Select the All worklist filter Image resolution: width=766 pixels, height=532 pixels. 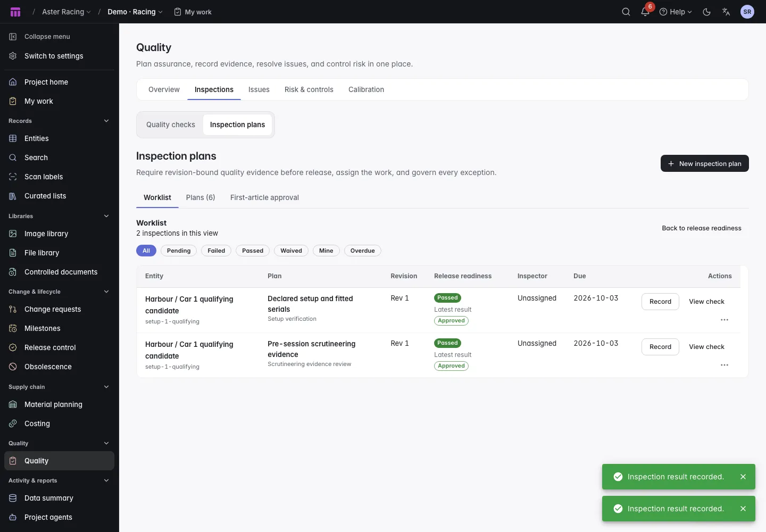pos(146,251)
